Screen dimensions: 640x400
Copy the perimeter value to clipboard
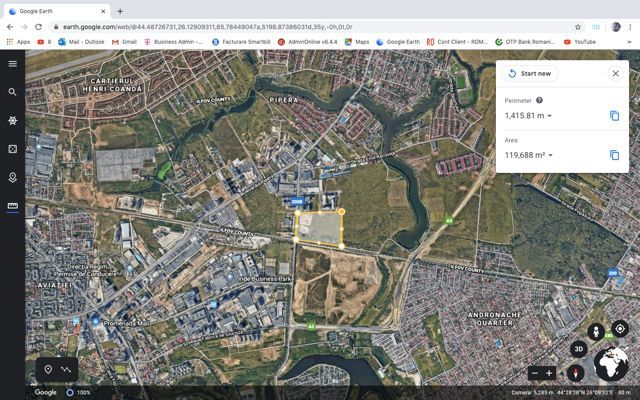pos(614,116)
